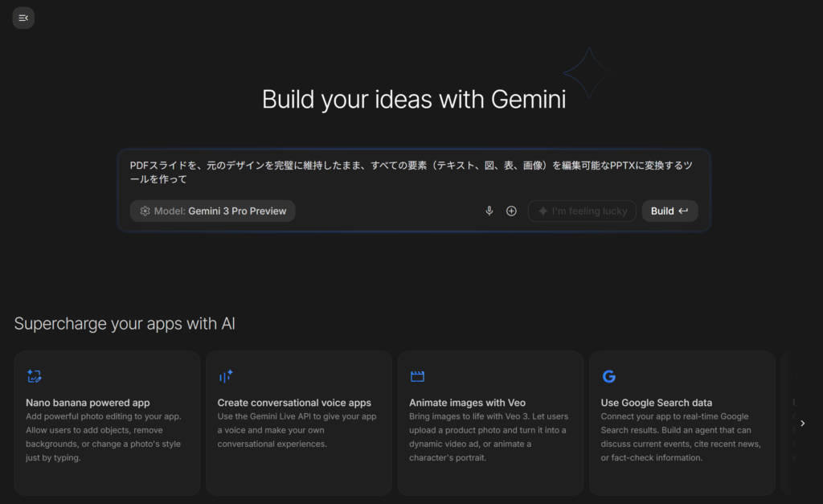
Task: Click the microphone icon to dictate a prompt
Action: (489, 211)
